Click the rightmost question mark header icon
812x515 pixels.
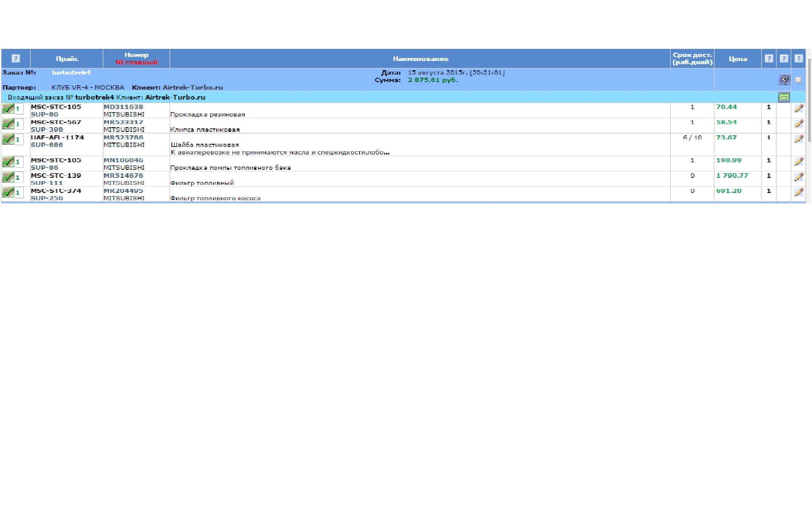[798, 58]
